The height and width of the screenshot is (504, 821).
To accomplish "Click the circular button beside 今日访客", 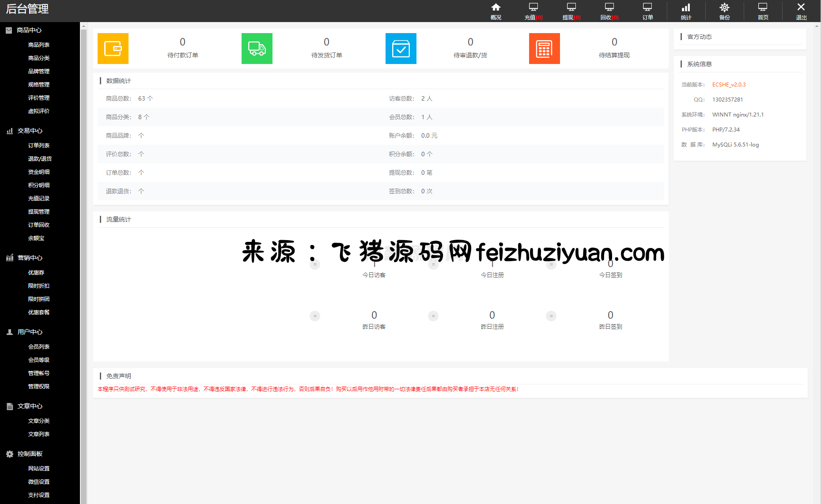I will (315, 265).
